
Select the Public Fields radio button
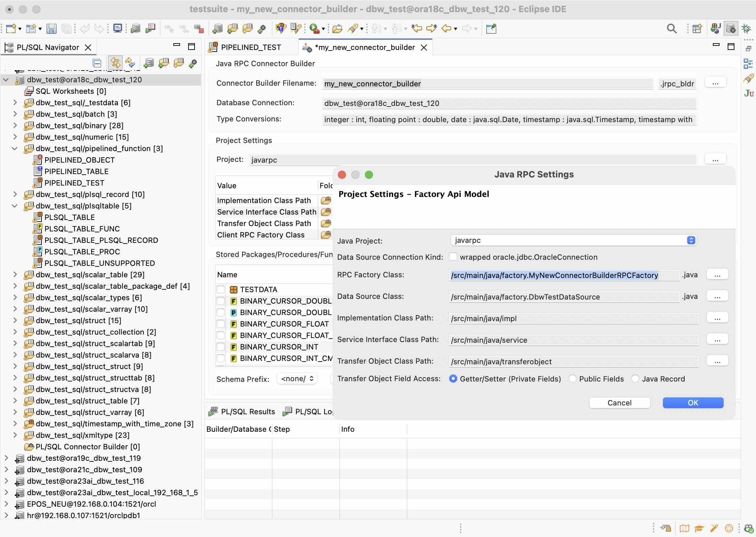[x=572, y=379]
